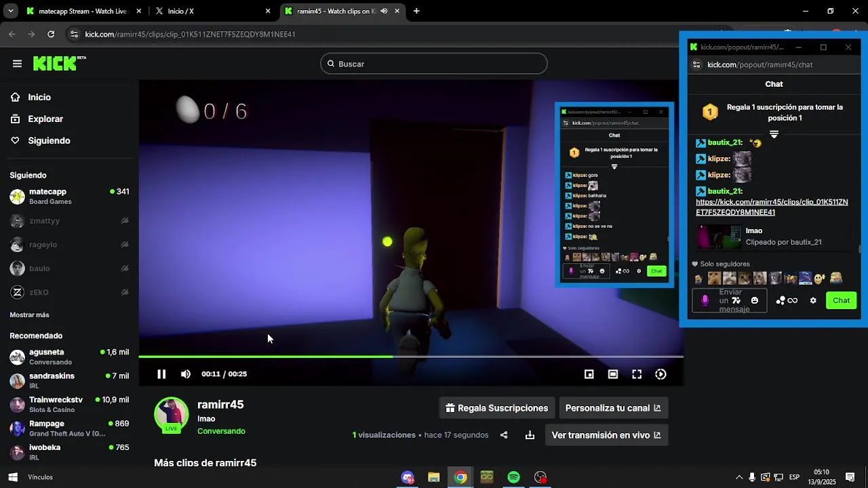Click the gold position 1 badge

710,113
